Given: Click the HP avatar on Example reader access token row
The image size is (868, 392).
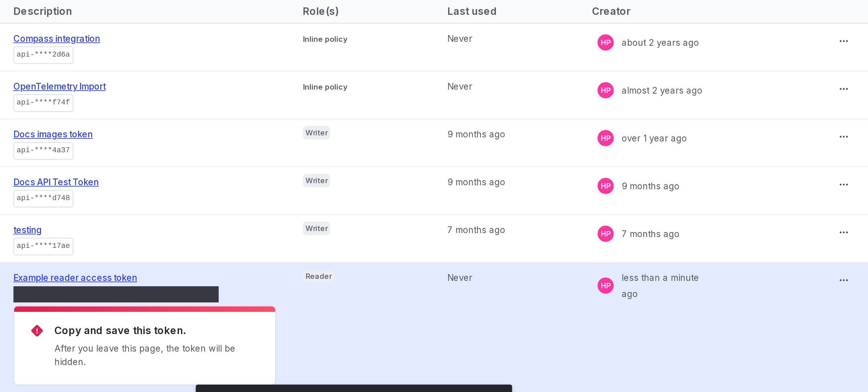Looking at the screenshot, I should (606, 286).
